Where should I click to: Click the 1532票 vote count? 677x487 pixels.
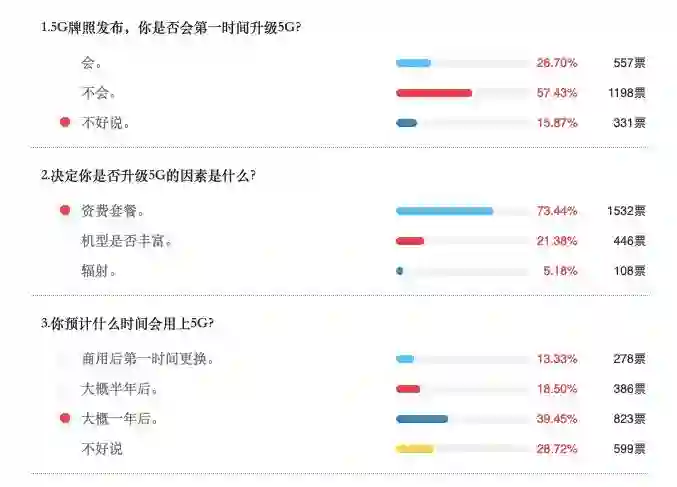point(626,211)
